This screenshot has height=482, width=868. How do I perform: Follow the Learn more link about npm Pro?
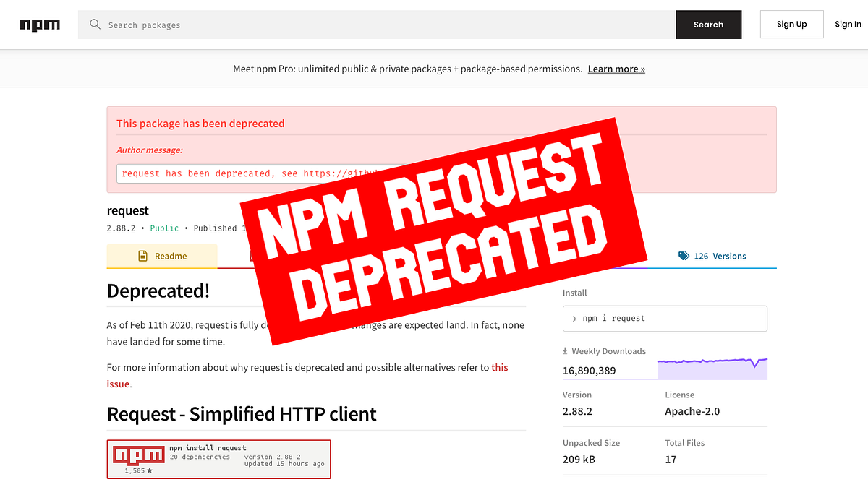coord(616,69)
